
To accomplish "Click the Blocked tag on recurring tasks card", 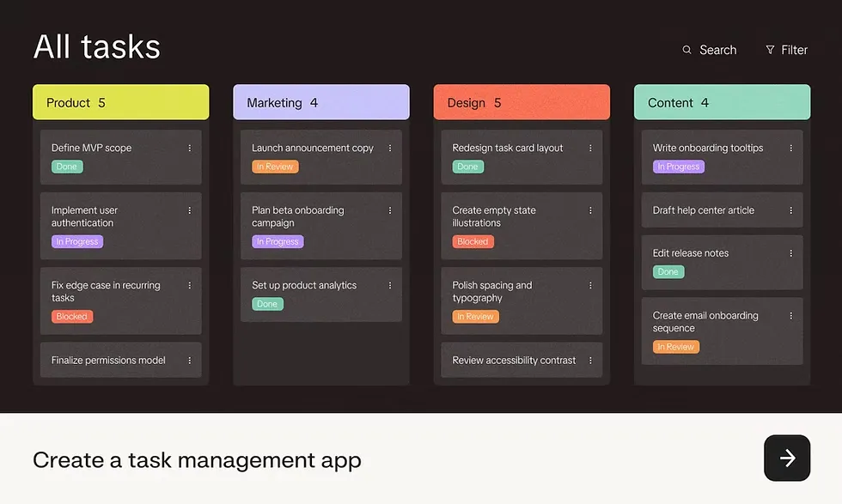I will (72, 317).
